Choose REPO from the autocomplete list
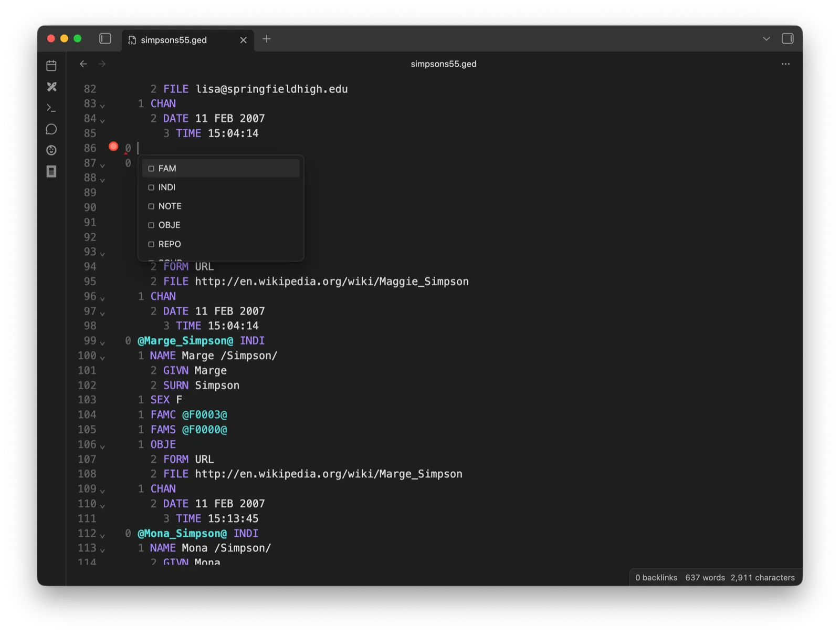Viewport: 840px width, 635px height. point(220,244)
